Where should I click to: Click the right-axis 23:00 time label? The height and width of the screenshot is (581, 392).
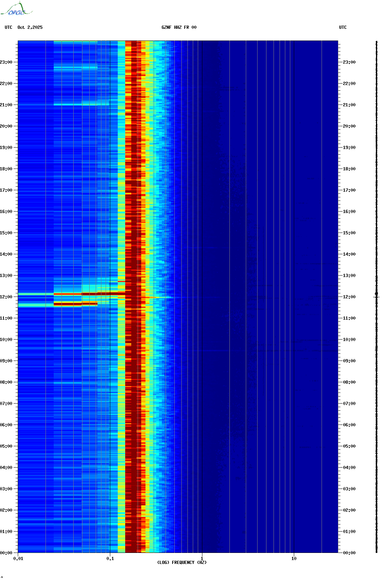click(x=349, y=62)
